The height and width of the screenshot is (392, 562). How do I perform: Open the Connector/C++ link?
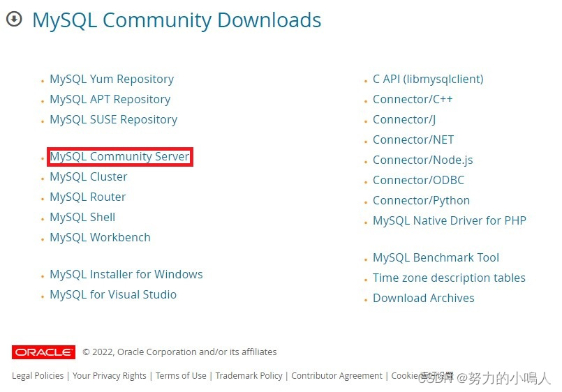point(413,99)
